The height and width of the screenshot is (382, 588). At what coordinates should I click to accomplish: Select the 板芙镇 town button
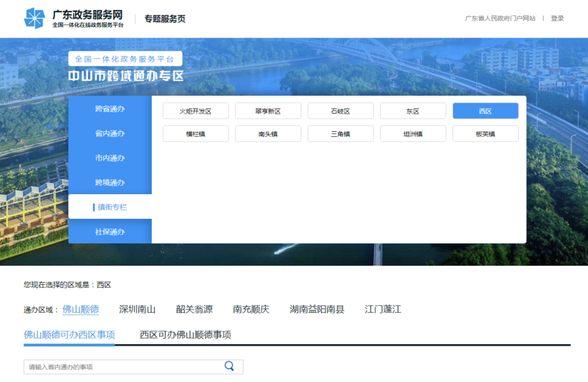click(x=485, y=133)
